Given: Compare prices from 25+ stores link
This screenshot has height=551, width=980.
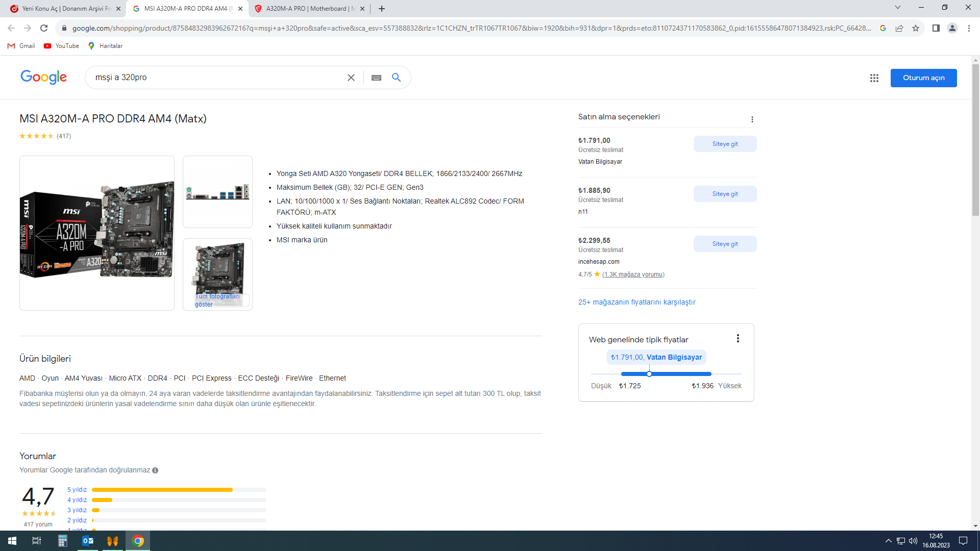Looking at the screenshot, I should (636, 302).
